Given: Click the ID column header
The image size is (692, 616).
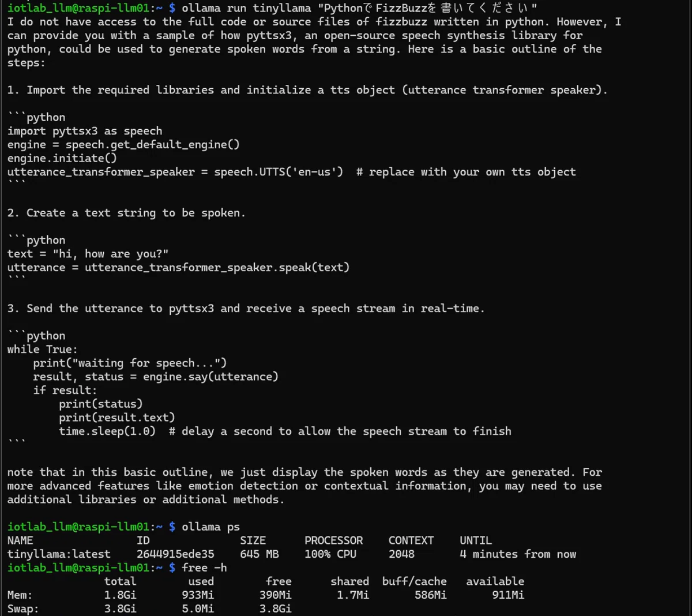Looking at the screenshot, I should point(143,540).
